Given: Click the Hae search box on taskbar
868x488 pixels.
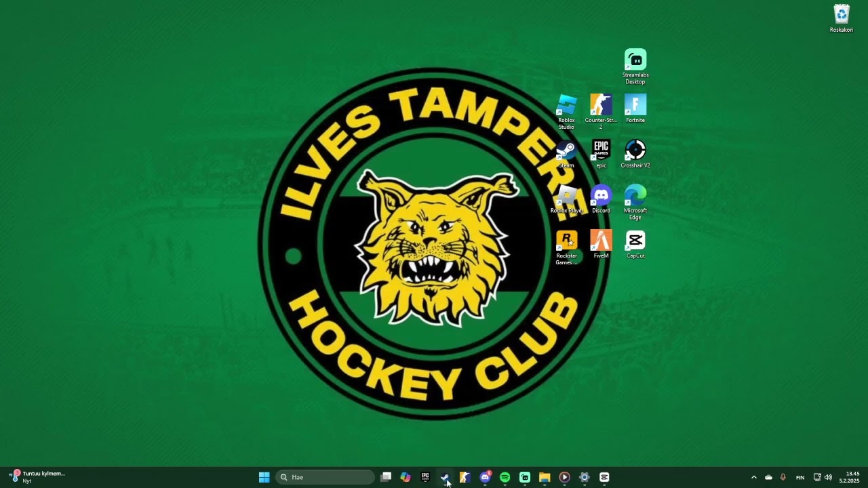Looking at the screenshot, I should [325, 477].
